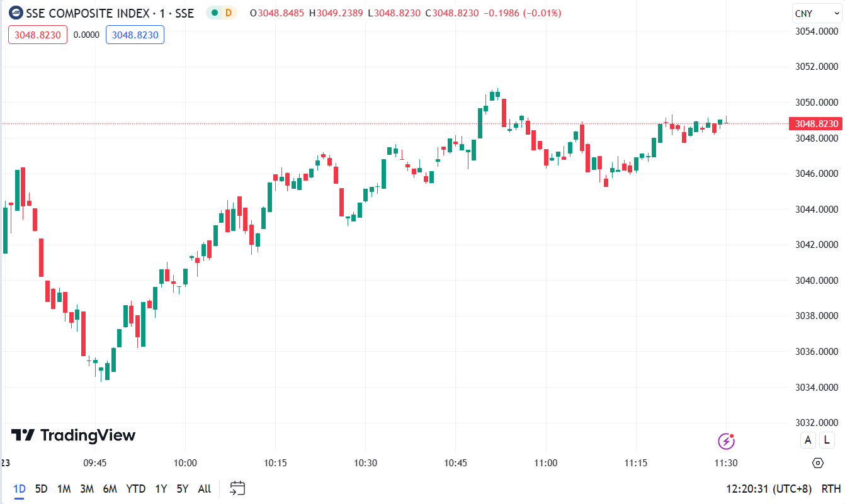Choose the All time range
This screenshot has width=845, height=504.
[x=205, y=489]
